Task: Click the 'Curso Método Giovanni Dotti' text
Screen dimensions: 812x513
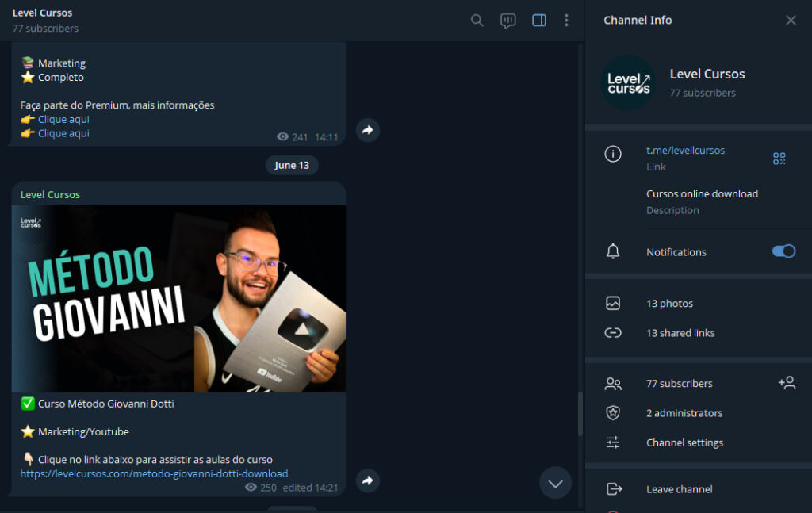Action: pos(106,404)
